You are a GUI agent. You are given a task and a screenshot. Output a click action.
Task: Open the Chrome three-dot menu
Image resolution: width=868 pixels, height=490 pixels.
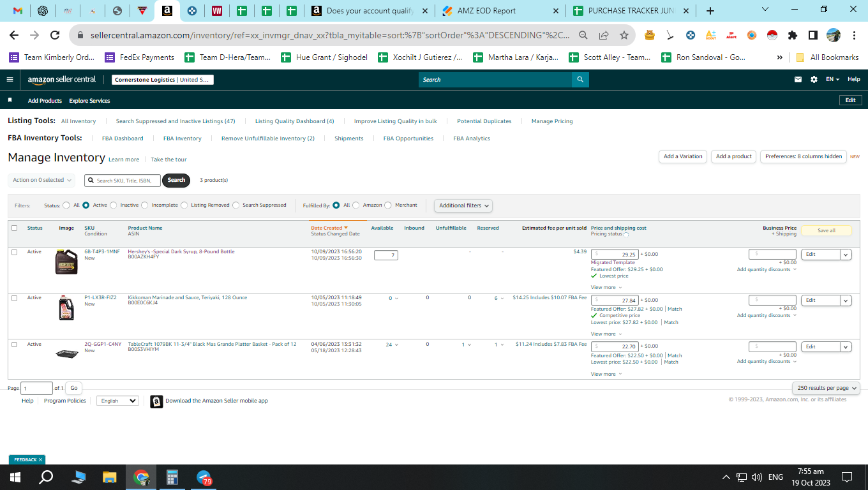pos(853,35)
